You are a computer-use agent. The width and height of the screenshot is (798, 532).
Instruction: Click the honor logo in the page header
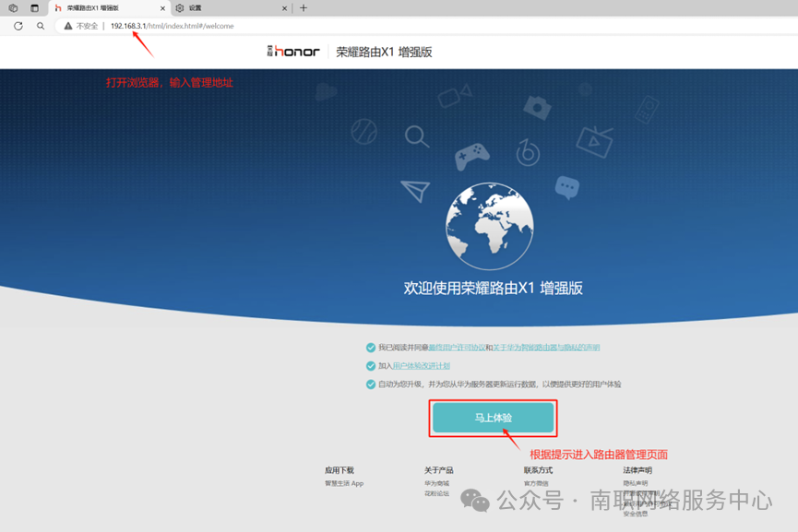pos(293,52)
